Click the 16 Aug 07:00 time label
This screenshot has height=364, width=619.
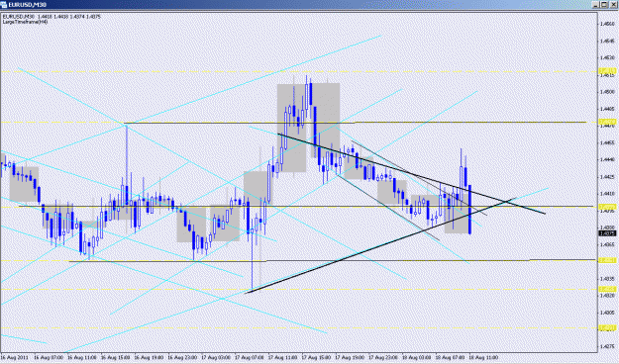[49, 357]
